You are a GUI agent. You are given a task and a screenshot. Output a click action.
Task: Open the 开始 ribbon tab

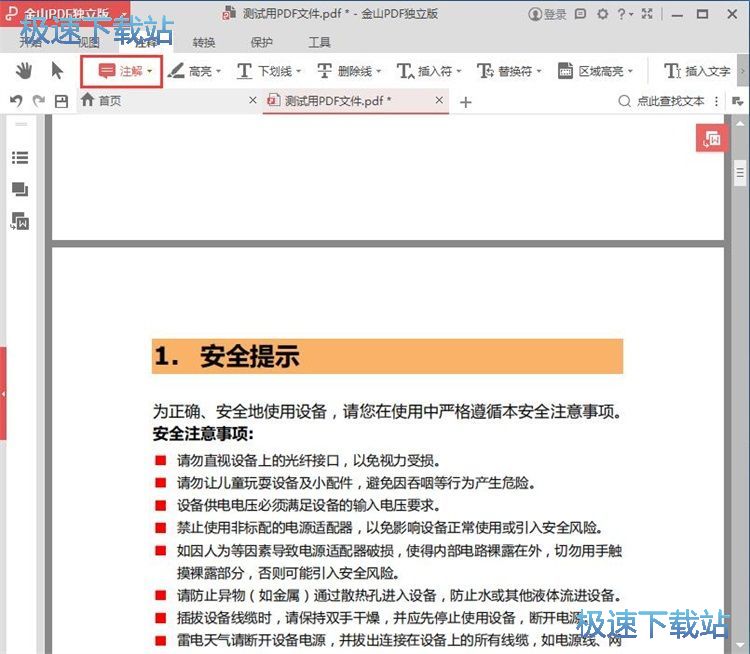(31, 43)
